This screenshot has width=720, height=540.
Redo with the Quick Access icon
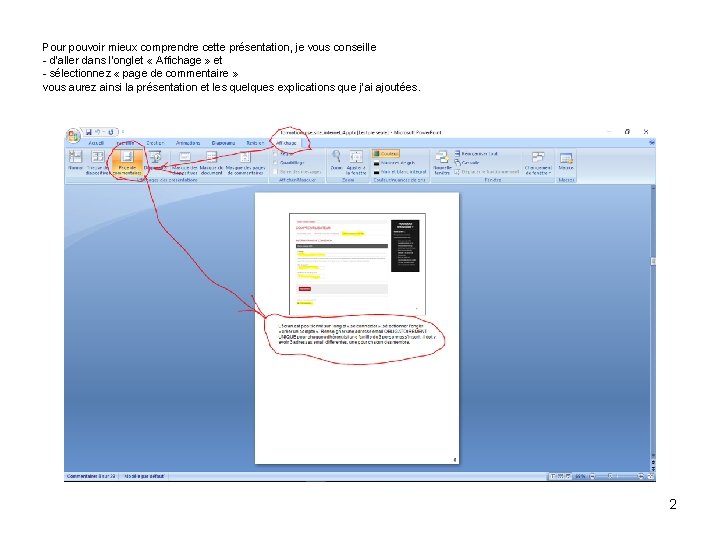[x=111, y=132]
